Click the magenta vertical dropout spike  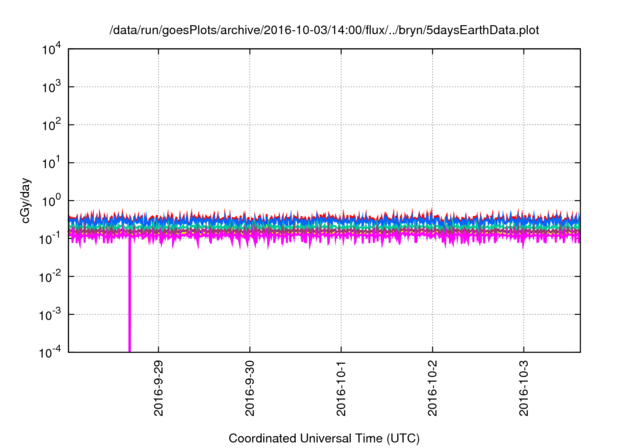(130, 296)
